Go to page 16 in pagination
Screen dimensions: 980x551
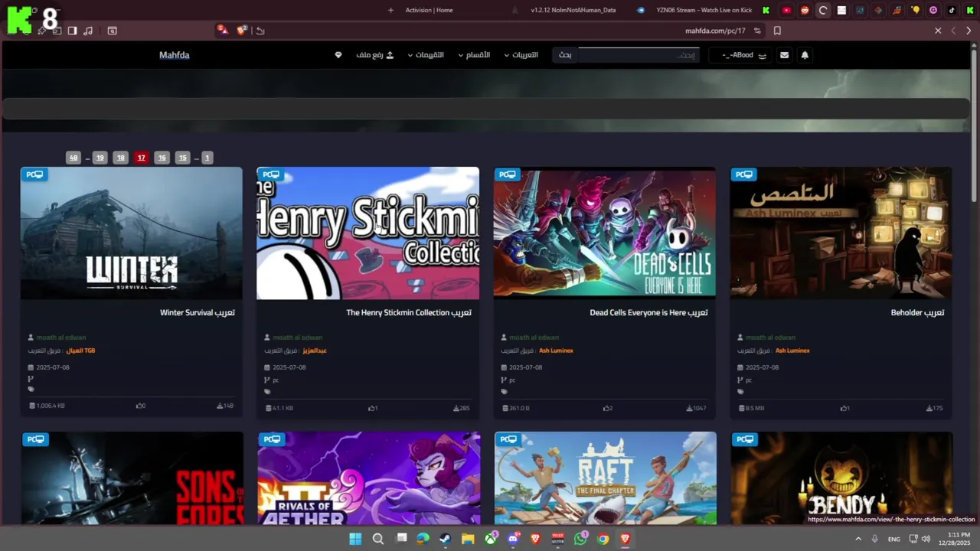click(x=162, y=158)
